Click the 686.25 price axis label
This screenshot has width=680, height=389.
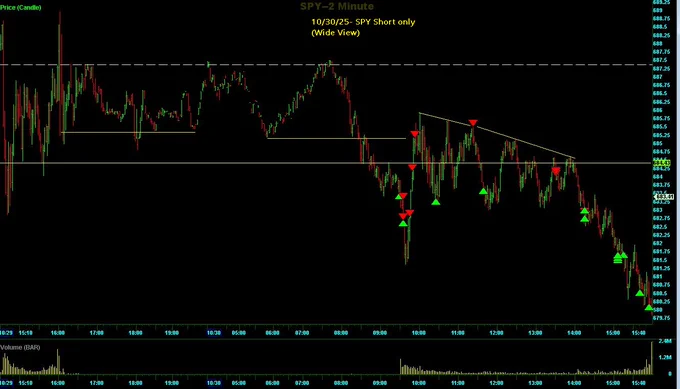coord(661,102)
